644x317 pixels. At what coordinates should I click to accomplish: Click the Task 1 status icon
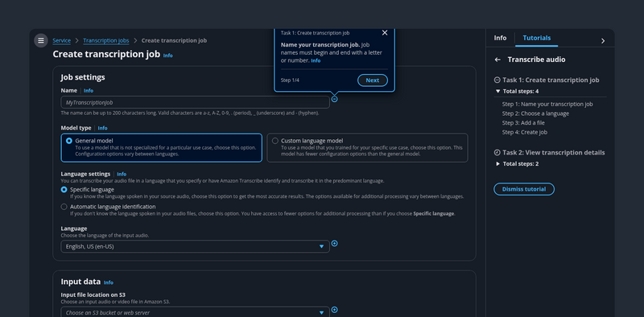coord(497,80)
